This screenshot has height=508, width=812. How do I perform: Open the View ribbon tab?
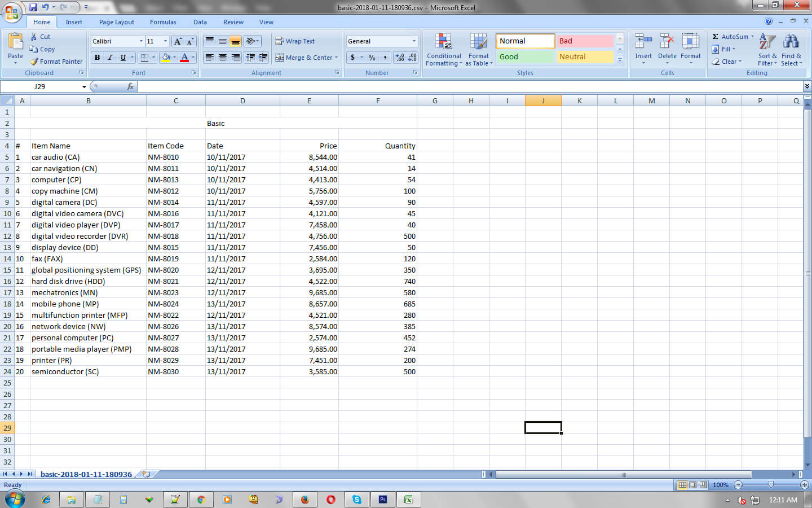click(266, 22)
